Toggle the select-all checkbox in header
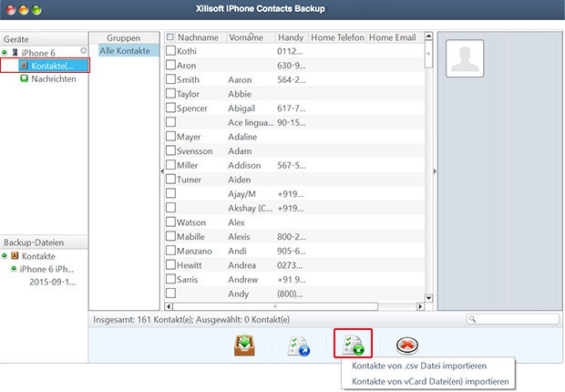 [170, 36]
